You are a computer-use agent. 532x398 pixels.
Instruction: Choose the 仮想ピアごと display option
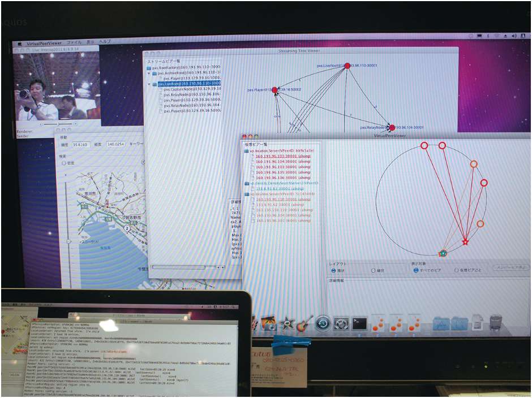pyautogui.click(x=456, y=270)
